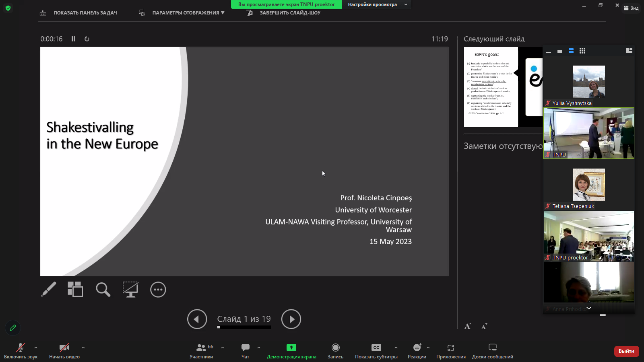Go to the next slide arrow
644x362 pixels.
291,319
